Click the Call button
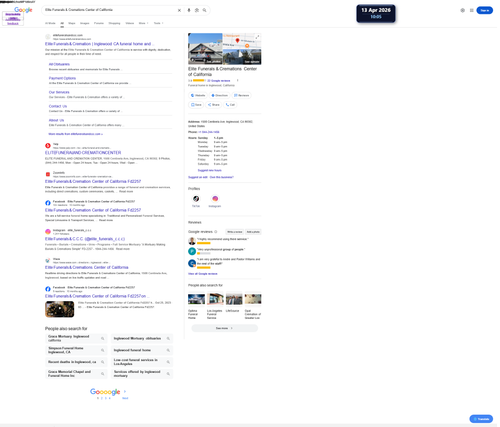The width and height of the screenshot is (500, 427). (230, 105)
